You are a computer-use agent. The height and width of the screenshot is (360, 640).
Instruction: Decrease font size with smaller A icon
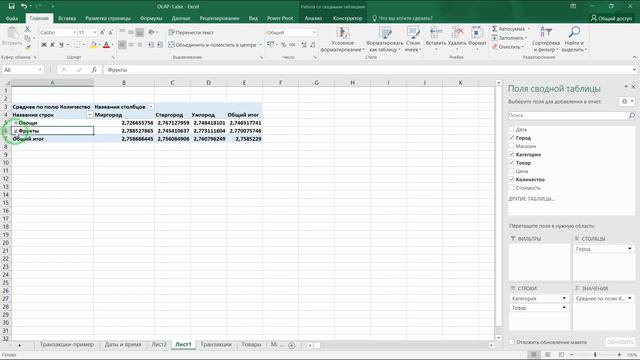(x=111, y=32)
